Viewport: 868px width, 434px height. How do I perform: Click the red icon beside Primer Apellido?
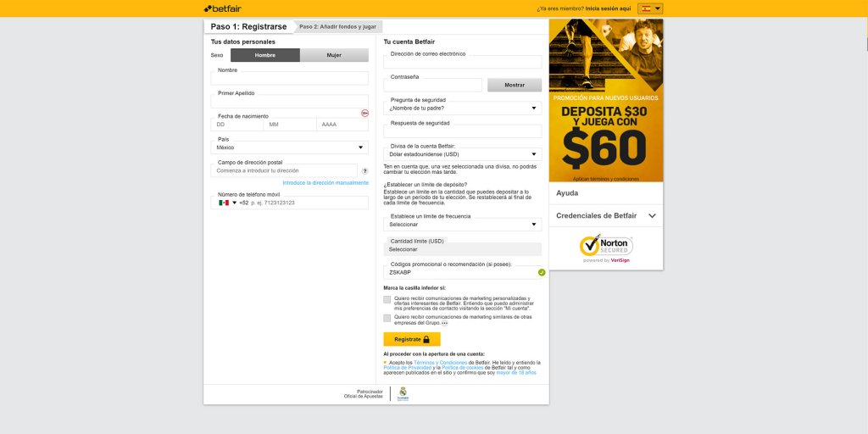(364, 113)
